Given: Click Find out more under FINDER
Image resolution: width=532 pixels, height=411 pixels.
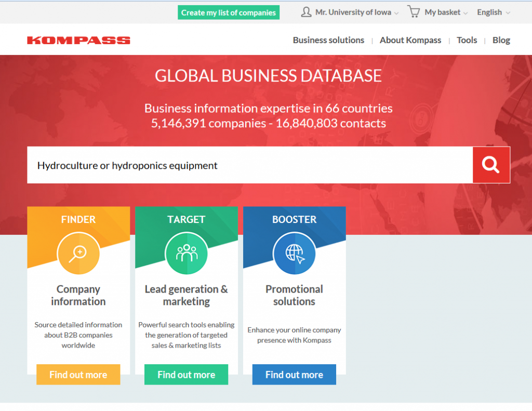Looking at the screenshot, I should click(x=78, y=375).
